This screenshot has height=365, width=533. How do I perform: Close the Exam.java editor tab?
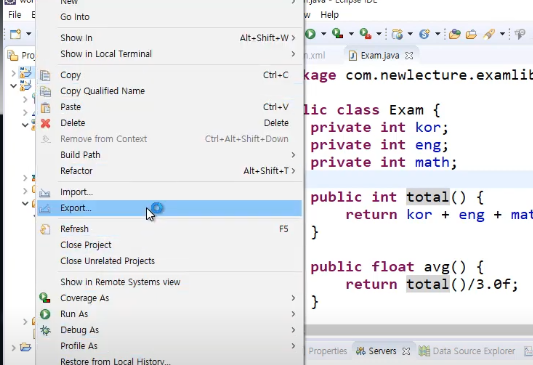pyautogui.click(x=409, y=55)
